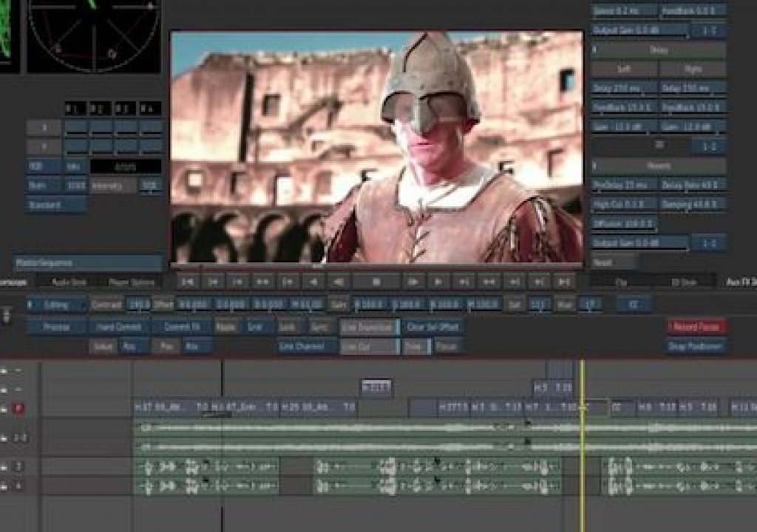Adjust the Damping slider field

click(693, 204)
